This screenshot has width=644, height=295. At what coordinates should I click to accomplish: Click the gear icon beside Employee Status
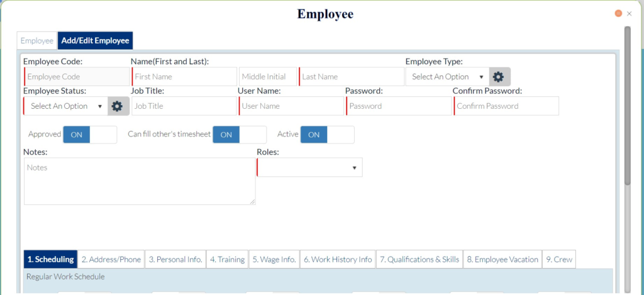pyautogui.click(x=117, y=106)
